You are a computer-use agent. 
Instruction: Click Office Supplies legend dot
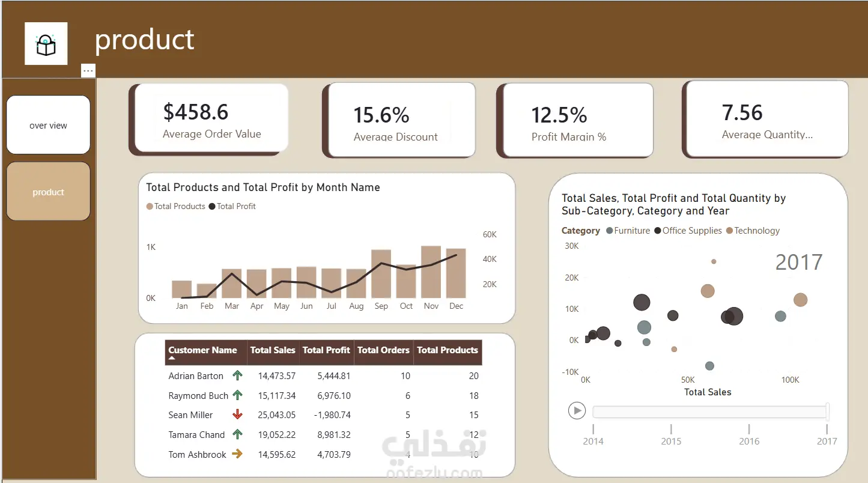tap(658, 231)
